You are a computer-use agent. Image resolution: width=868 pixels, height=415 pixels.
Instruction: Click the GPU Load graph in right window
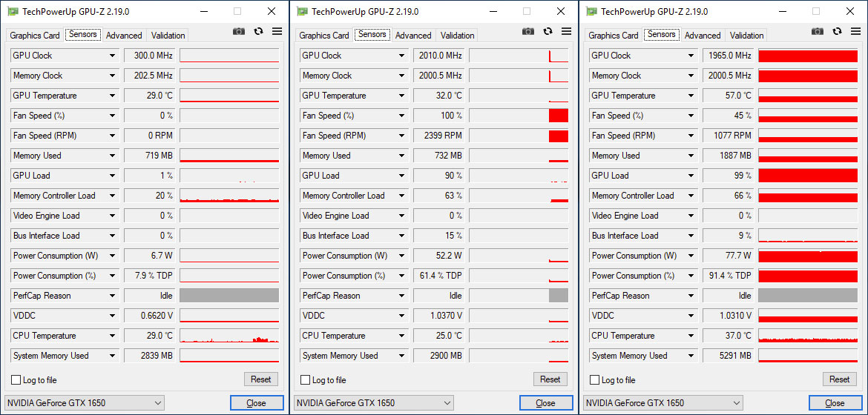[808, 176]
